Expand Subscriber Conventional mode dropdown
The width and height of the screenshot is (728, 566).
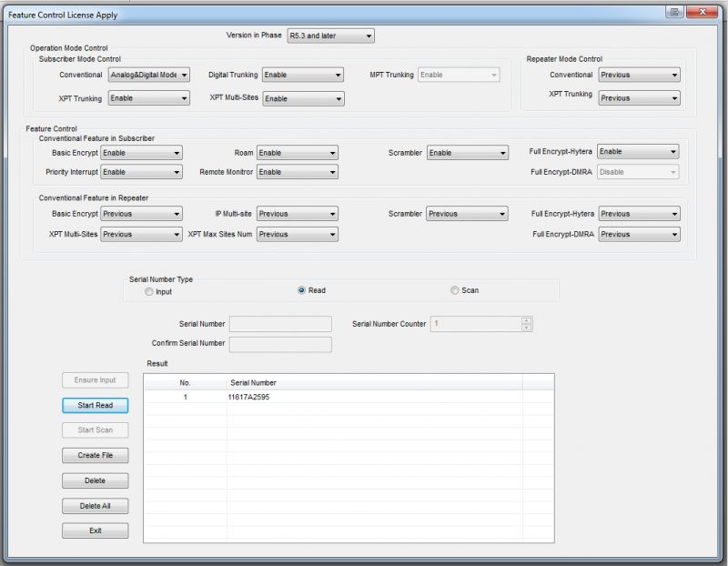(x=148, y=75)
